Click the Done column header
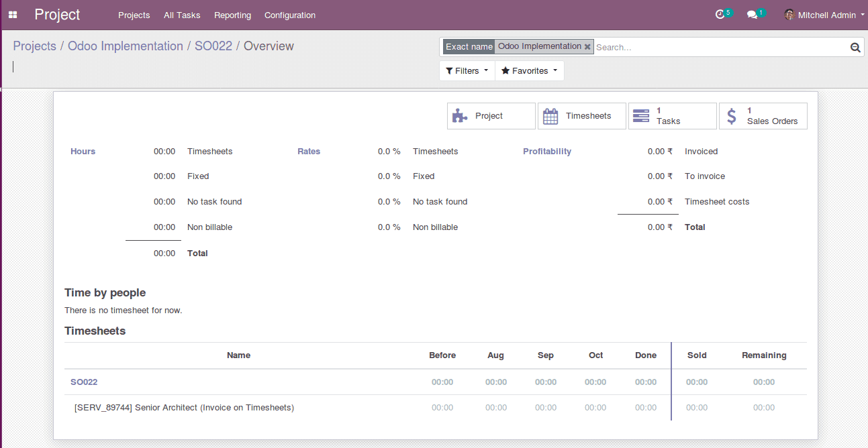868x448 pixels. click(x=646, y=355)
